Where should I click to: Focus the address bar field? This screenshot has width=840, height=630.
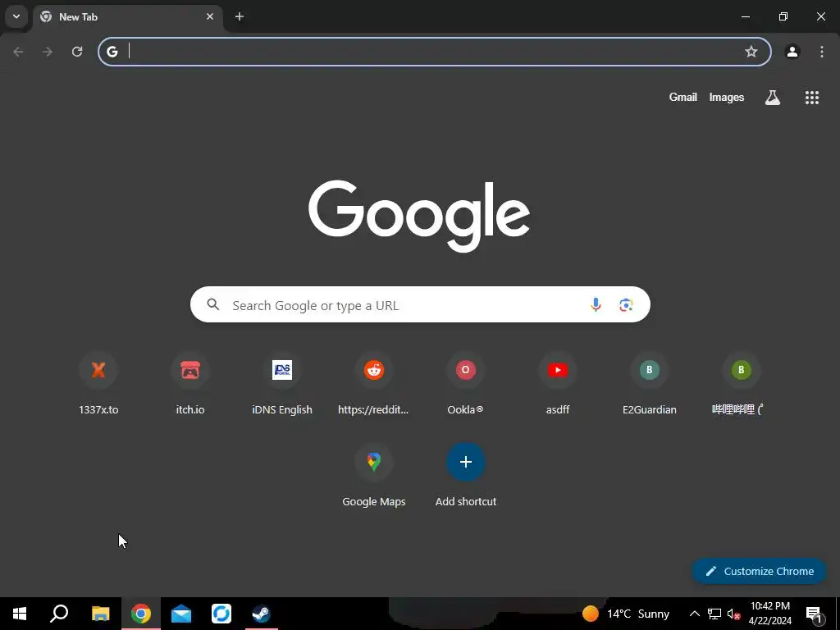[435, 52]
